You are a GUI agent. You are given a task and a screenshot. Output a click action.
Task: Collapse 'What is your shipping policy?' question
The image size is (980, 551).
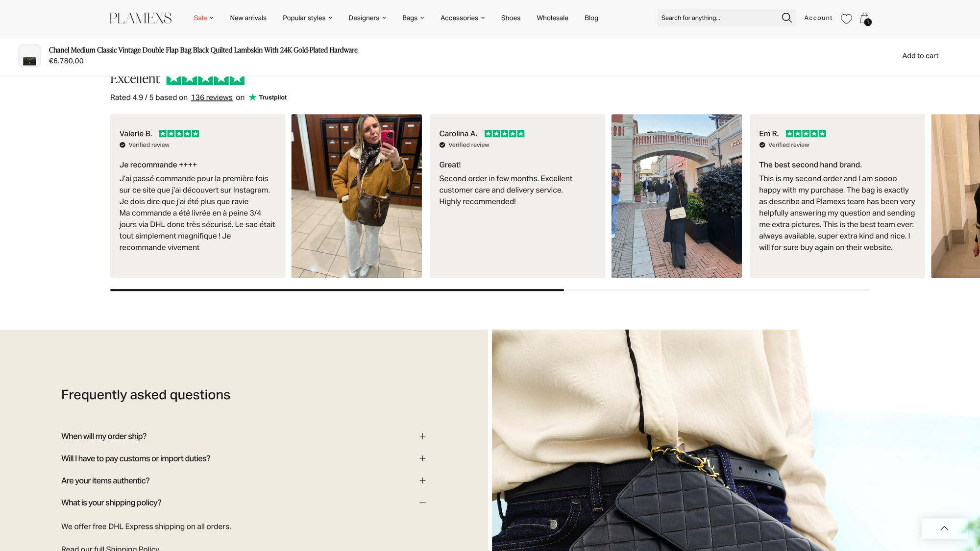point(244,503)
